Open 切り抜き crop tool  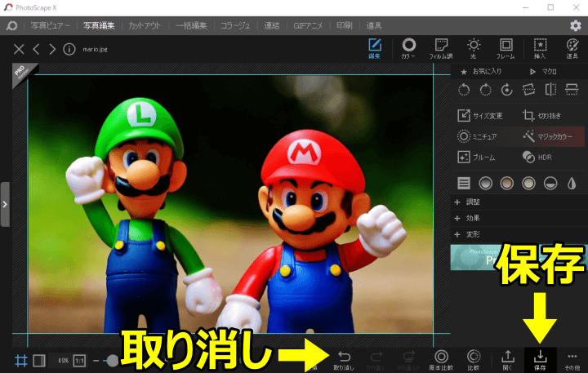click(542, 115)
